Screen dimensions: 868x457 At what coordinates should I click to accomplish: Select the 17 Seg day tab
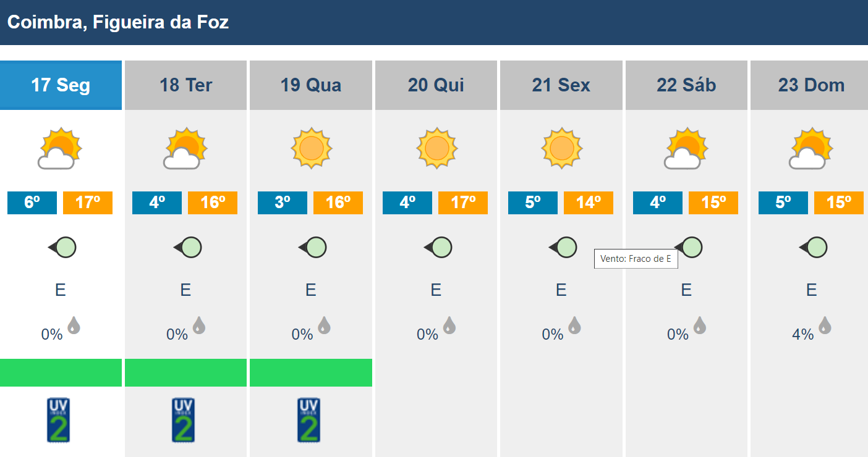tap(61, 85)
